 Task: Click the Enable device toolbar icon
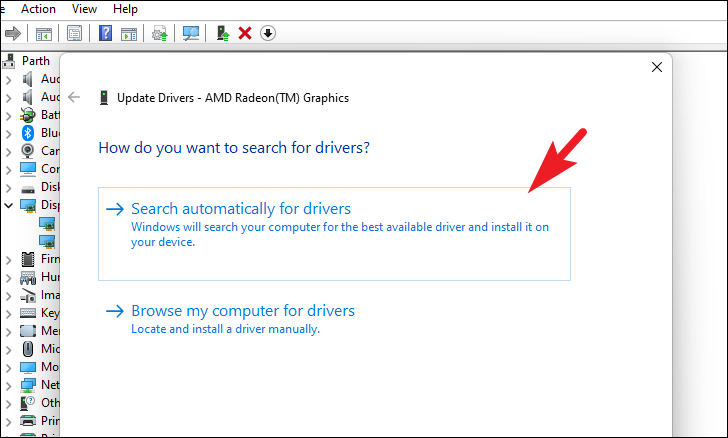click(223, 33)
